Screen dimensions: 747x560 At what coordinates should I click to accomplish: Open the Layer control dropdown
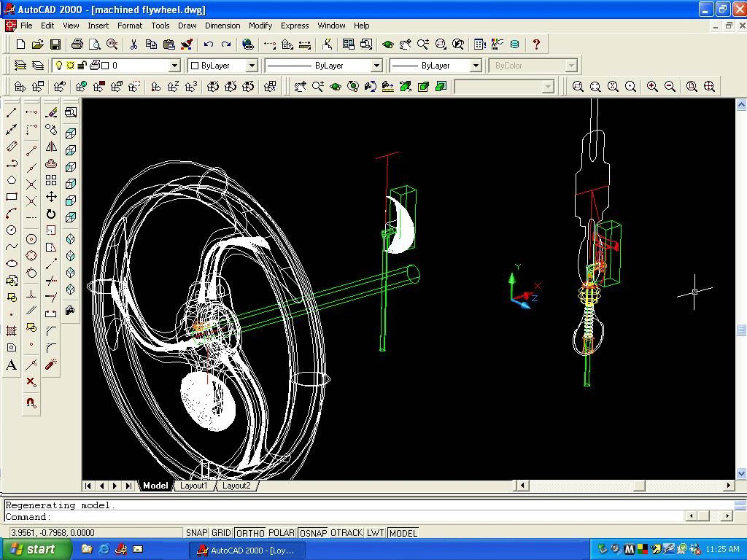[x=174, y=66]
